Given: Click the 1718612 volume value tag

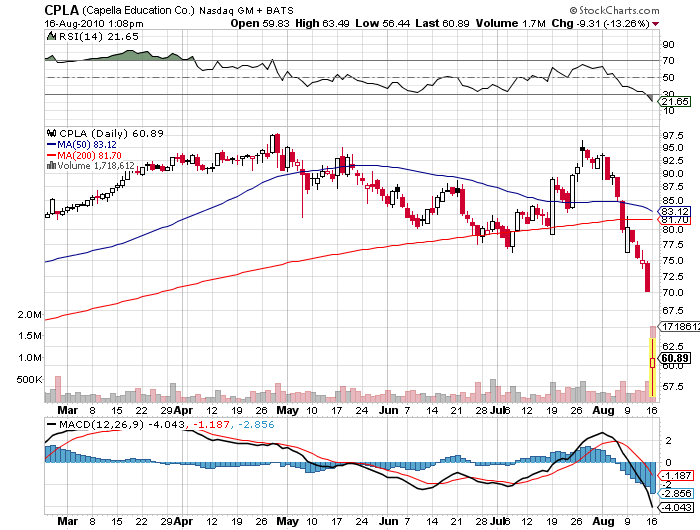Looking at the screenshot, I should 679,326.
